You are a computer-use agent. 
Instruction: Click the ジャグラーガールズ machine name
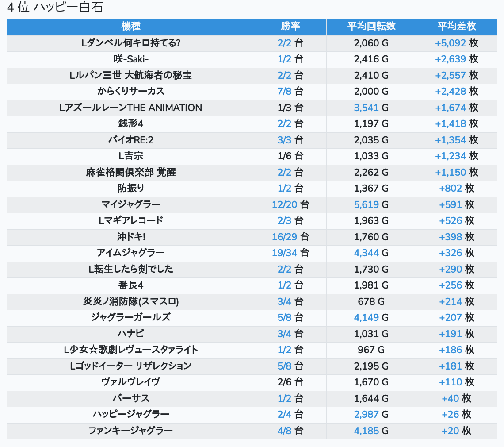tap(131, 318)
